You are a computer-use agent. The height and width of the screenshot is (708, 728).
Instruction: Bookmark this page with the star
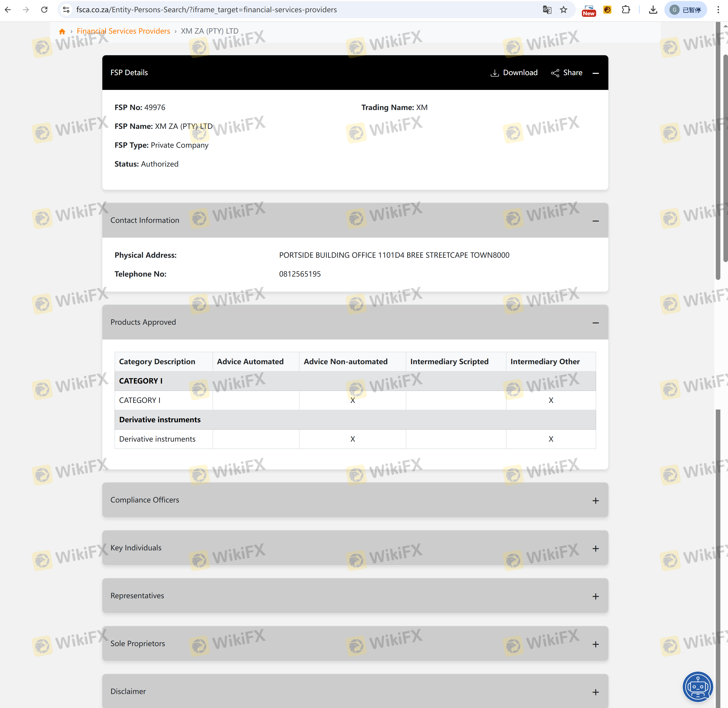coord(564,10)
